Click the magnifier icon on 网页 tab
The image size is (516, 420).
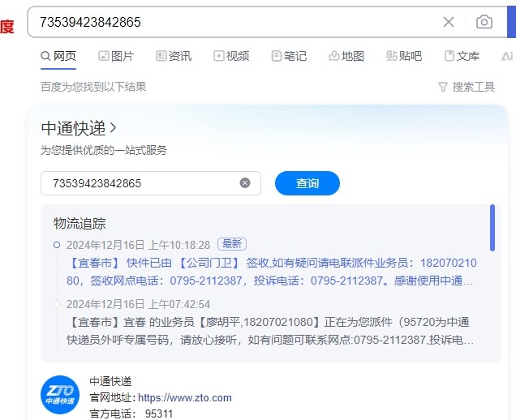coord(45,56)
